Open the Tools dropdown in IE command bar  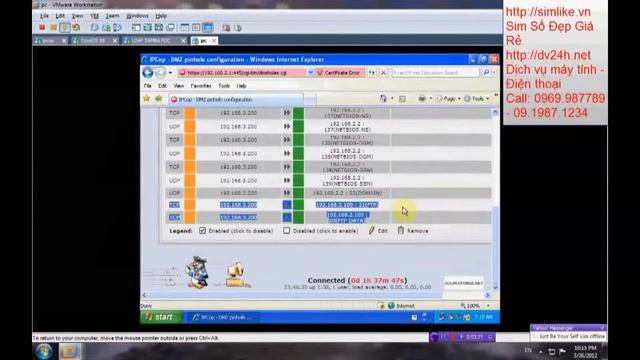coord(477,99)
